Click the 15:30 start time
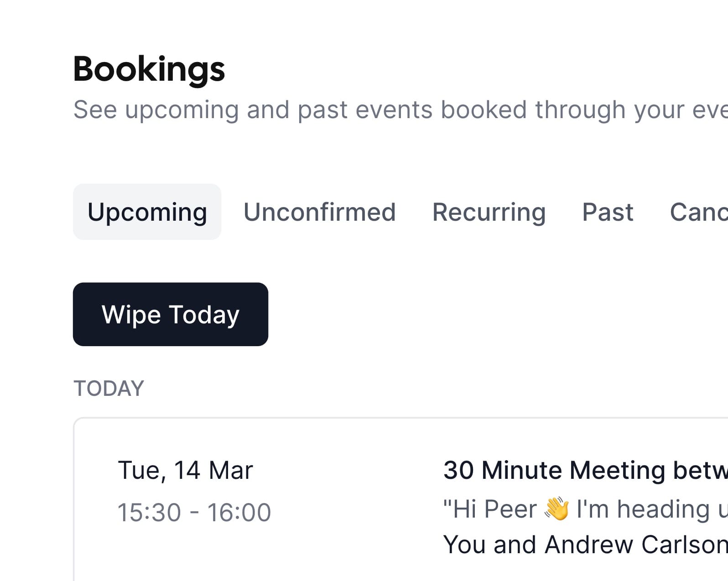Viewport: 728px width, 581px height. pyautogui.click(x=149, y=512)
